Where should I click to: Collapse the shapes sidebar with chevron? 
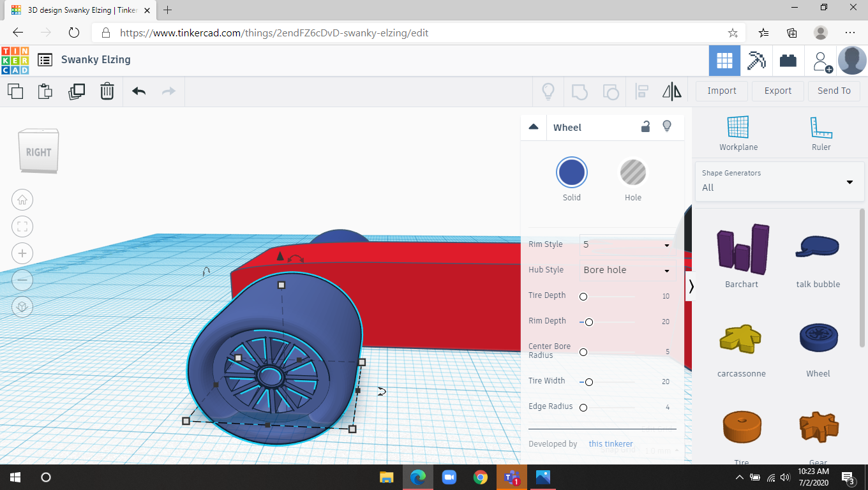click(691, 286)
